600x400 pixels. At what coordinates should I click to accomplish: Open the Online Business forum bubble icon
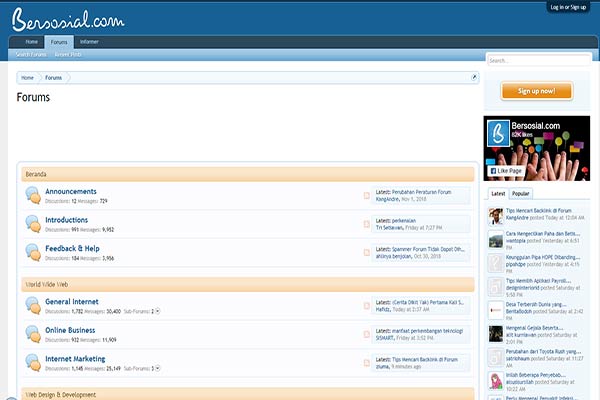point(33,334)
